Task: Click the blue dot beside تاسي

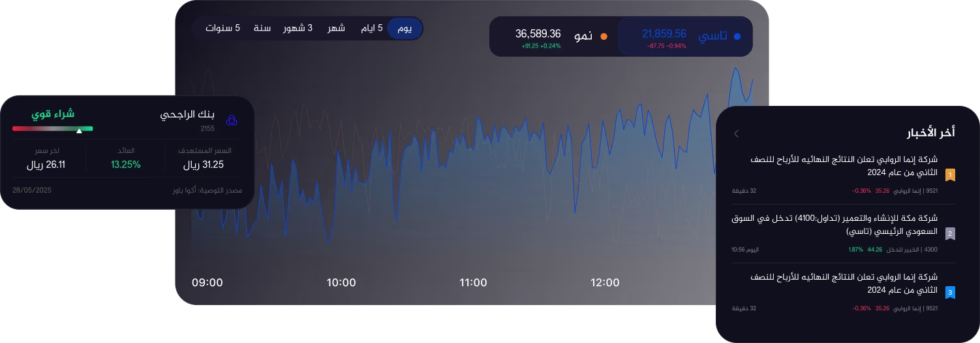Action: coord(737,37)
